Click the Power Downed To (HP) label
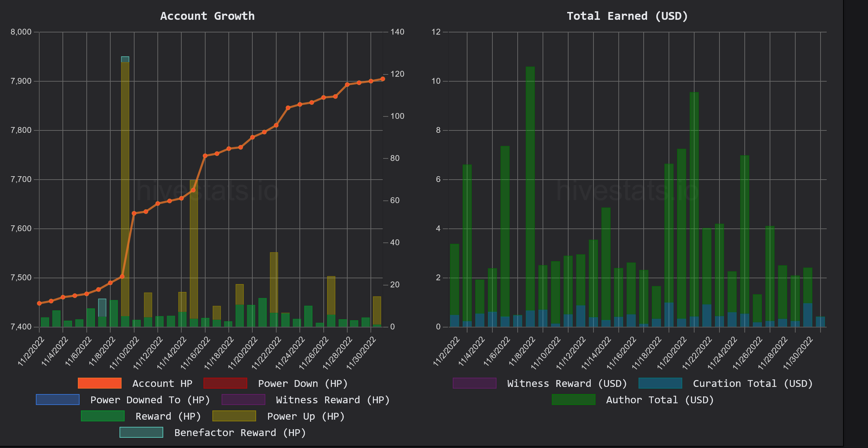This screenshot has width=868, height=448. point(150,400)
